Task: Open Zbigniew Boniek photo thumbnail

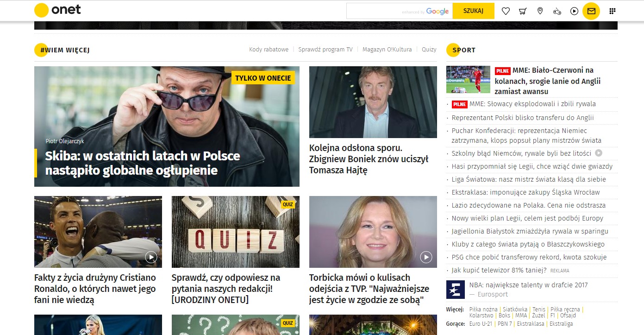Action: click(373, 102)
